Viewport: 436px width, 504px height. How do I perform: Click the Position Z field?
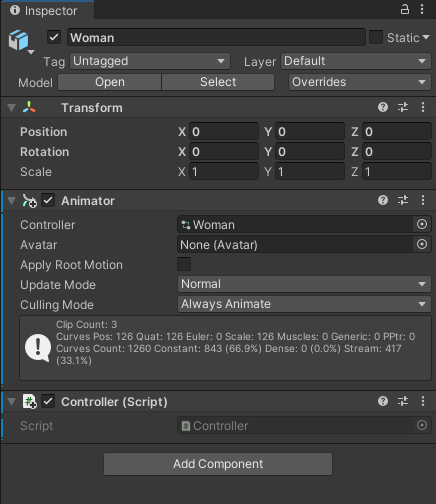397,131
